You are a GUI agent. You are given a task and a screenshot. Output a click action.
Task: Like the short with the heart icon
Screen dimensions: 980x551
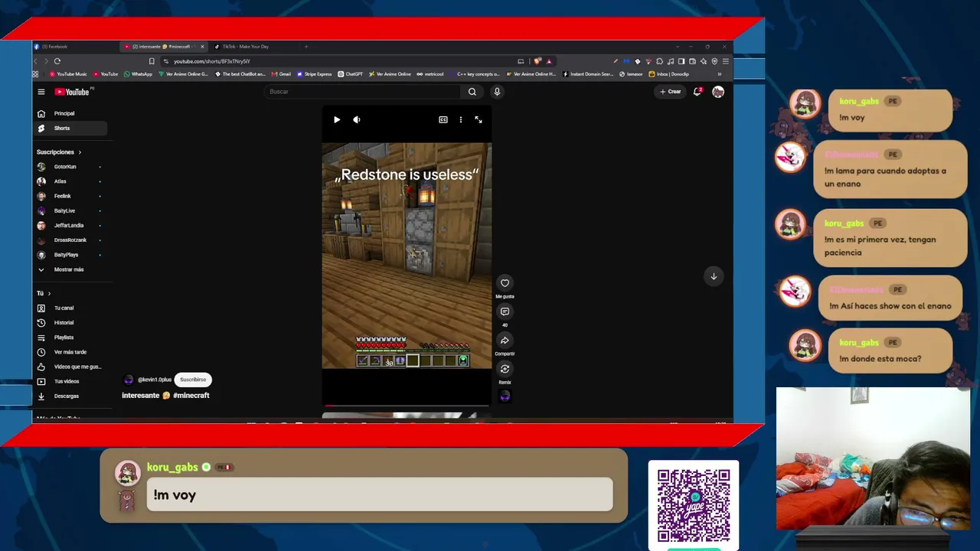pyautogui.click(x=505, y=283)
